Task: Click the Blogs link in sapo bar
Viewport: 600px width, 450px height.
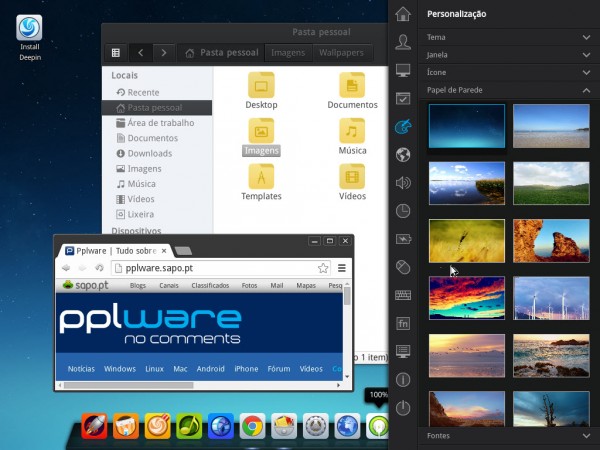Action: pyautogui.click(x=138, y=285)
